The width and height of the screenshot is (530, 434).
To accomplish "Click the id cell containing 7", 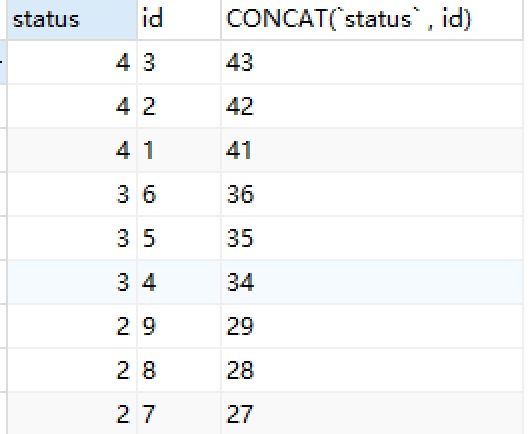I will (179, 413).
